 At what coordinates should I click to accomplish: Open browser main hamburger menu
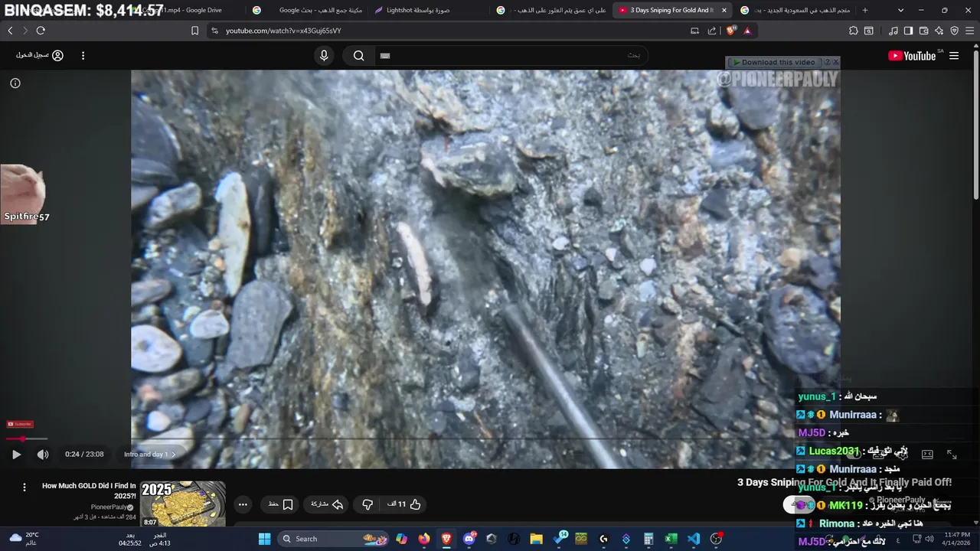click(969, 31)
